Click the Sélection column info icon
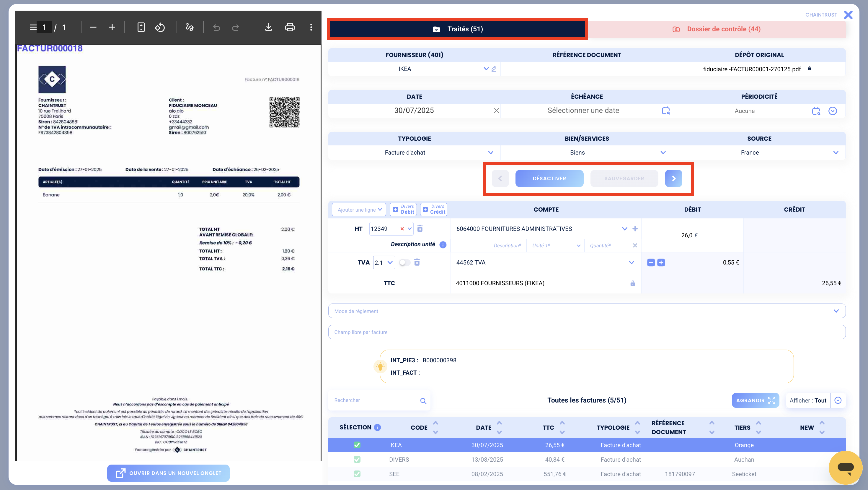The width and height of the screenshot is (868, 490). tap(377, 427)
